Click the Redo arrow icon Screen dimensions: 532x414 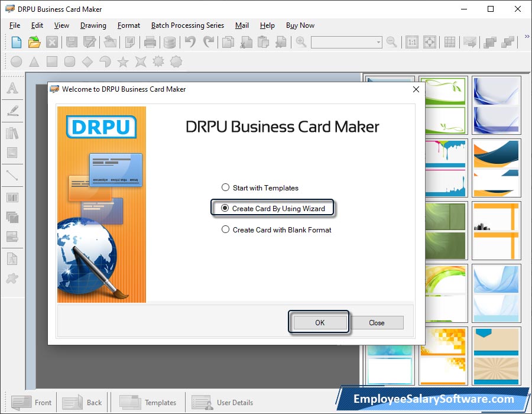click(x=209, y=43)
